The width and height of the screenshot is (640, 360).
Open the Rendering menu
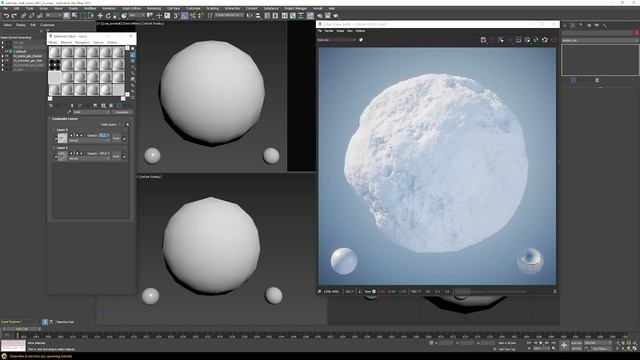point(154,8)
